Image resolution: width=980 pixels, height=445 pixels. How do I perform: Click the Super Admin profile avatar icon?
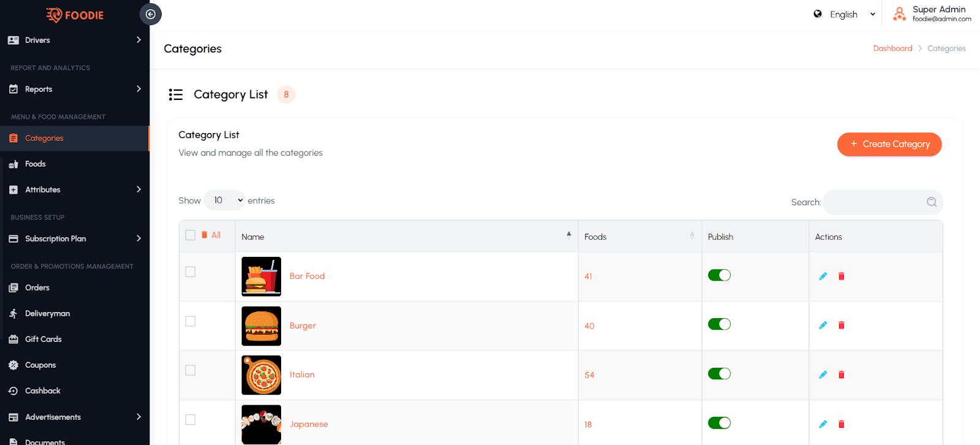tap(899, 14)
